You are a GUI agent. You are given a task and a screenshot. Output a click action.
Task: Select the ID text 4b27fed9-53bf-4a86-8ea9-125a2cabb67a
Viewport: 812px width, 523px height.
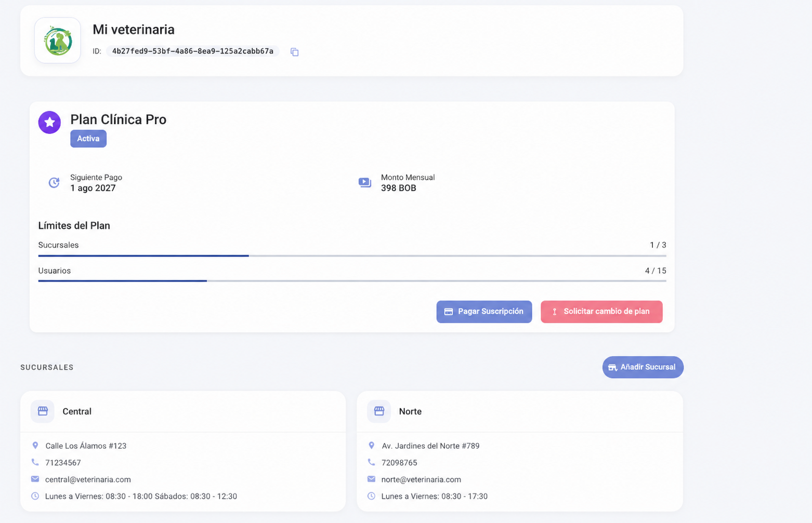pyautogui.click(x=193, y=51)
